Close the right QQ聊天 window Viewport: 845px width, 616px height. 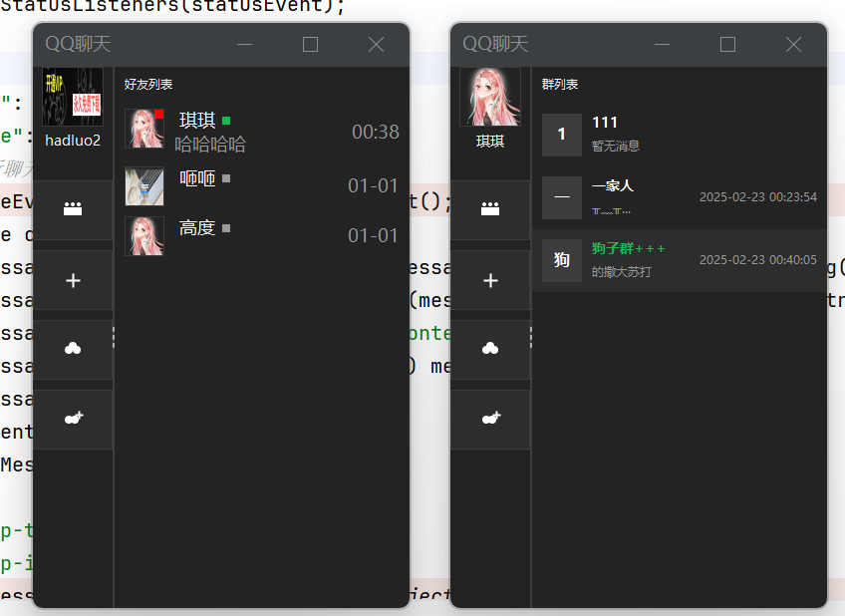point(794,44)
